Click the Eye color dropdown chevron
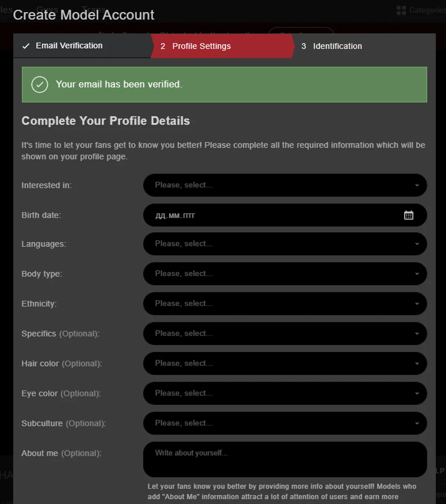Viewport: 446px width, 504px height. pyautogui.click(x=417, y=393)
